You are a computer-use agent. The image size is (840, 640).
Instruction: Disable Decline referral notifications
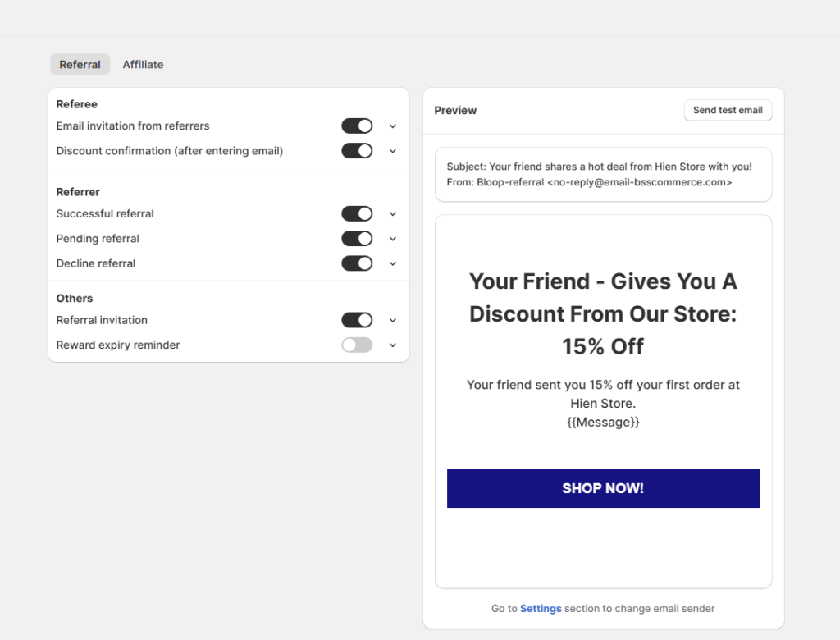click(357, 263)
